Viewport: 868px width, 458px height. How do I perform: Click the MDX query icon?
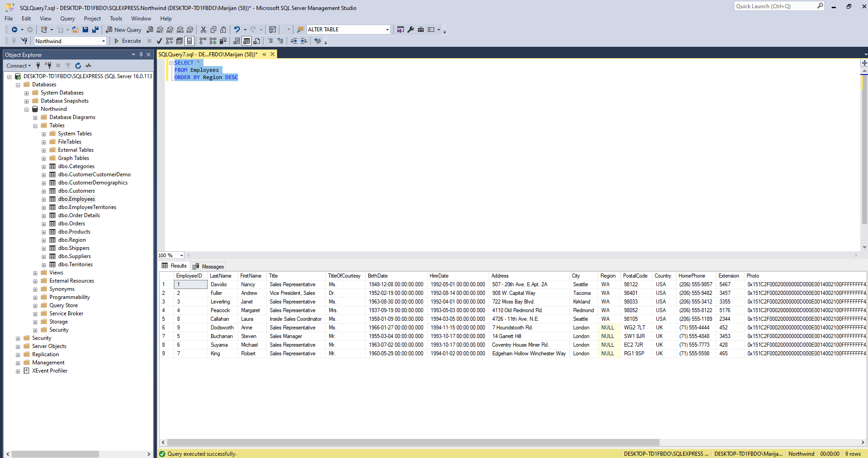[x=160, y=30]
